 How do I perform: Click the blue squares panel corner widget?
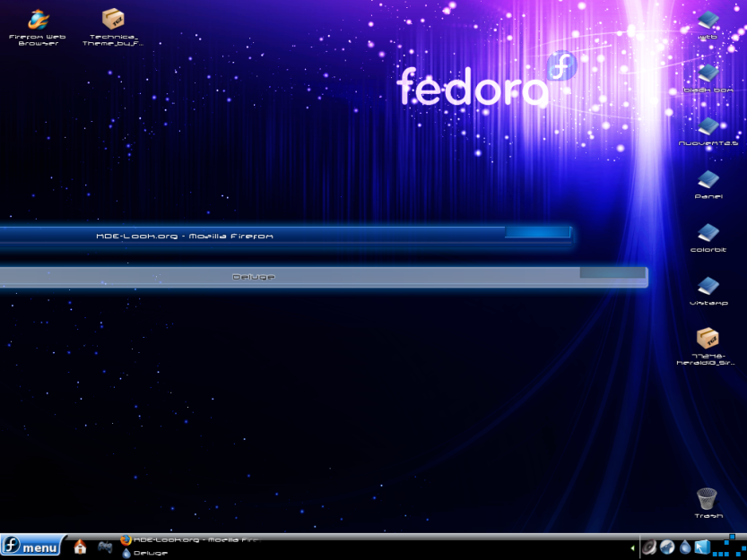click(729, 546)
